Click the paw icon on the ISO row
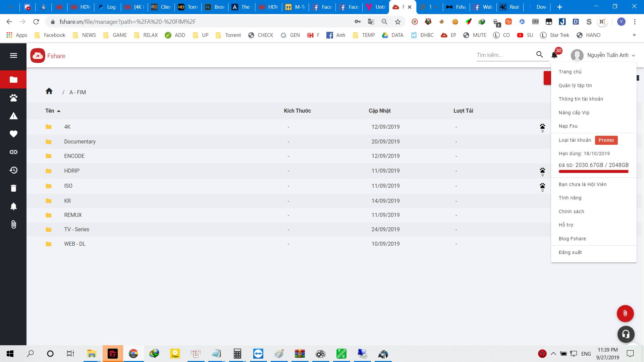The width and height of the screenshot is (644, 362). (x=542, y=186)
